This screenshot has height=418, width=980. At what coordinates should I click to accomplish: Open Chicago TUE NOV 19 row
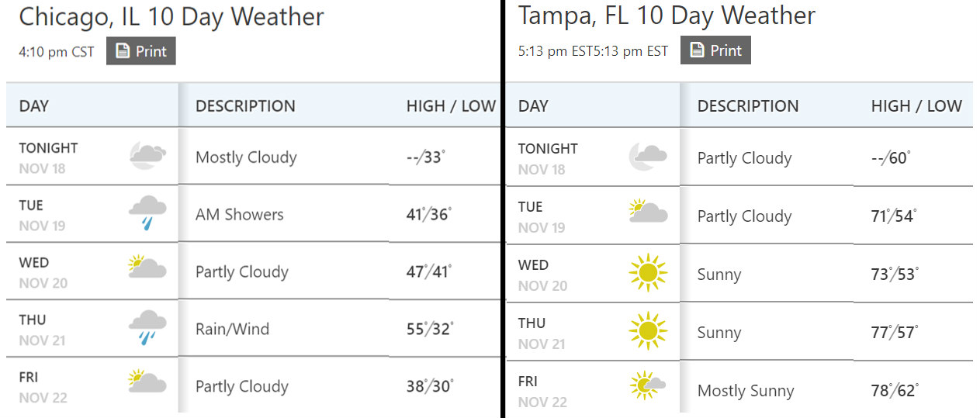pos(253,214)
